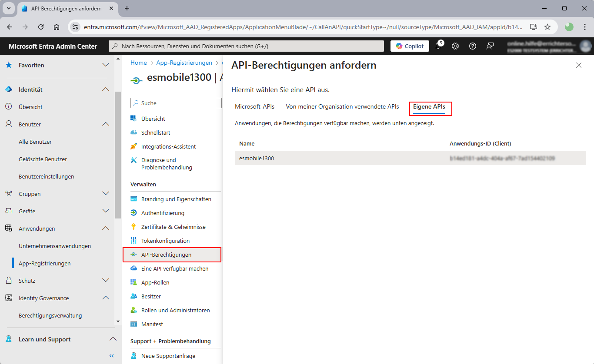Collapse Identity Governance section chevron
This screenshot has width=594, height=364.
106,298
